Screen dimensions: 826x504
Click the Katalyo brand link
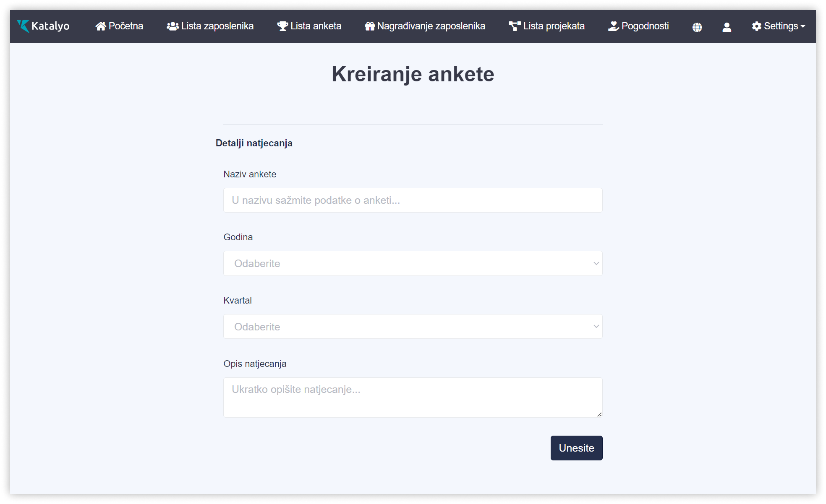[x=50, y=26]
